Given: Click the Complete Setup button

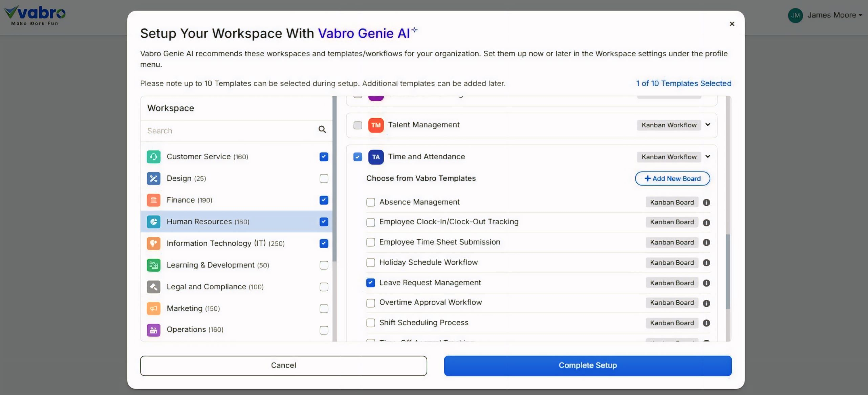Looking at the screenshot, I should (588, 366).
